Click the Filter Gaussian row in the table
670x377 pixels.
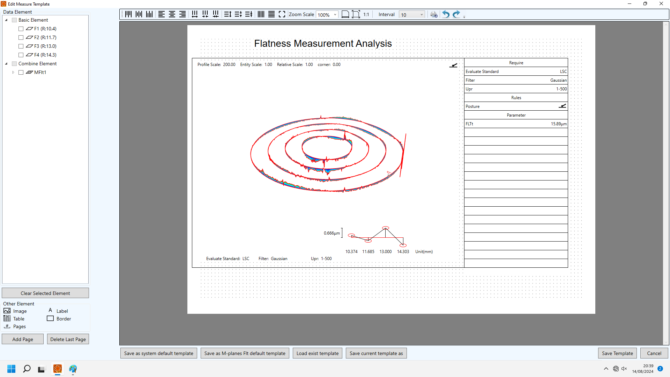point(516,80)
